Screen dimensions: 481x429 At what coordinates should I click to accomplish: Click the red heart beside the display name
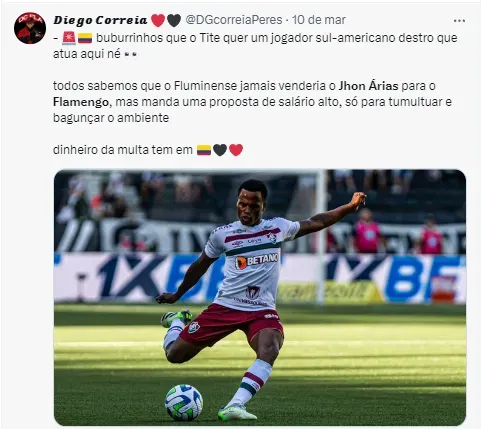(158, 21)
